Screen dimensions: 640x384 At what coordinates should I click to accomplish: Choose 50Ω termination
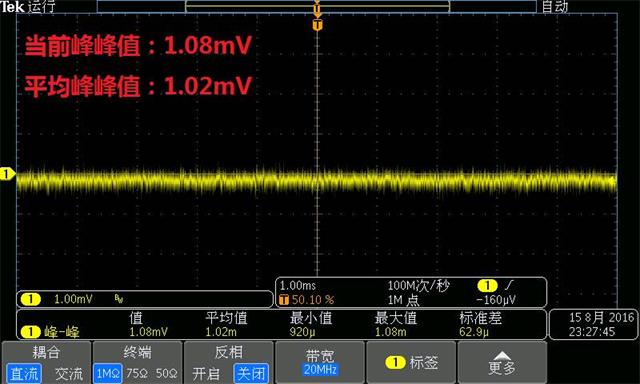167,373
